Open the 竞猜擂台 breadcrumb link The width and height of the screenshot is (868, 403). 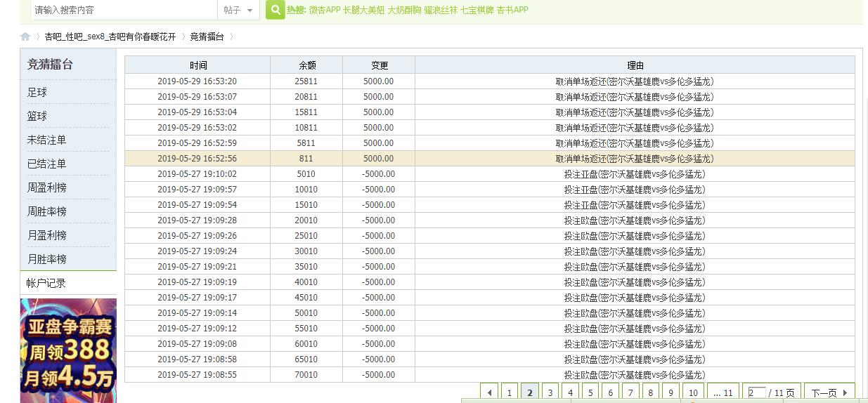coord(207,37)
